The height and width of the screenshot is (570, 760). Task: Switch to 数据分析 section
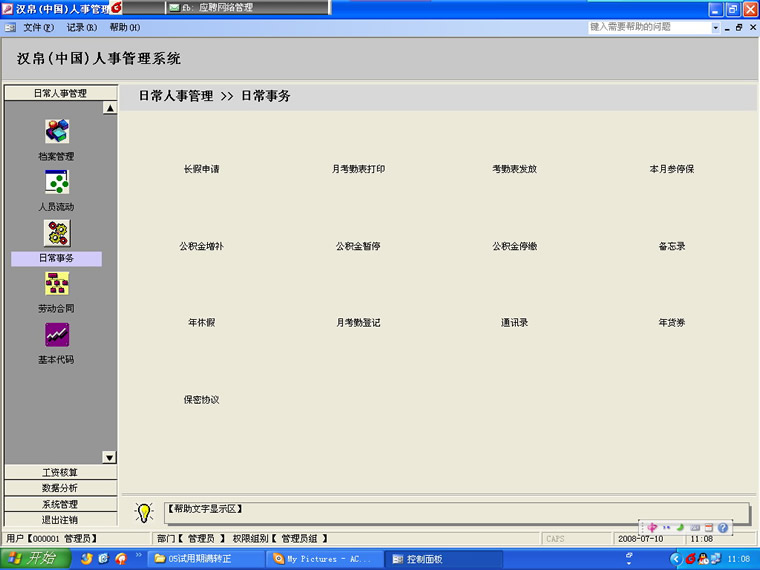click(x=61, y=488)
